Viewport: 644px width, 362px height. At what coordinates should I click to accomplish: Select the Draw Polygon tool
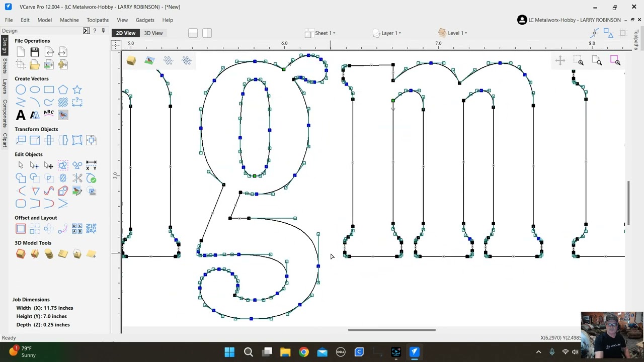click(x=63, y=89)
